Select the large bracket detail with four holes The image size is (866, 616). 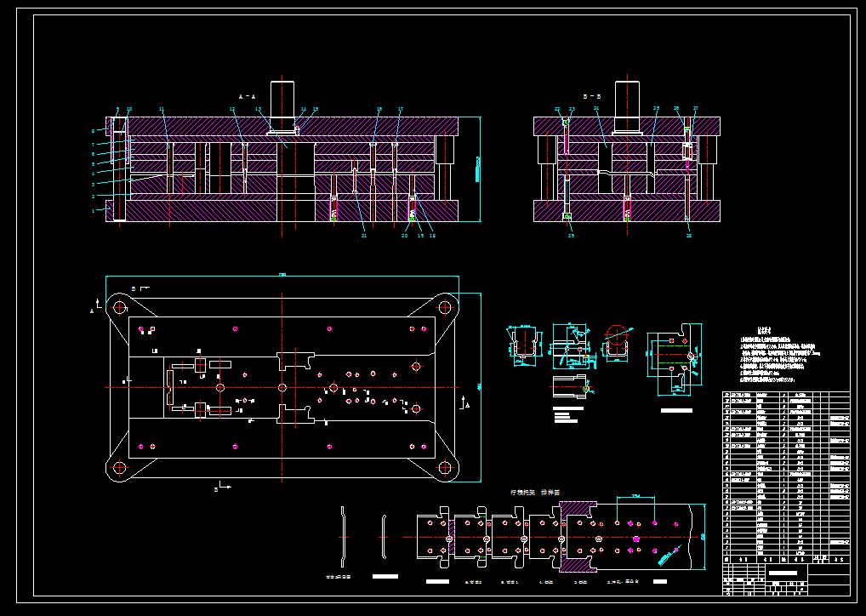(675, 359)
